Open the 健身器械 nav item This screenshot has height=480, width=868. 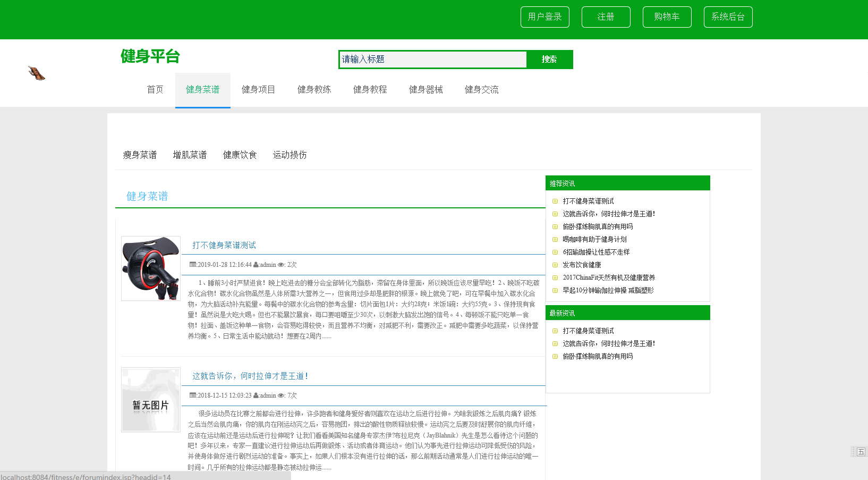click(x=426, y=89)
